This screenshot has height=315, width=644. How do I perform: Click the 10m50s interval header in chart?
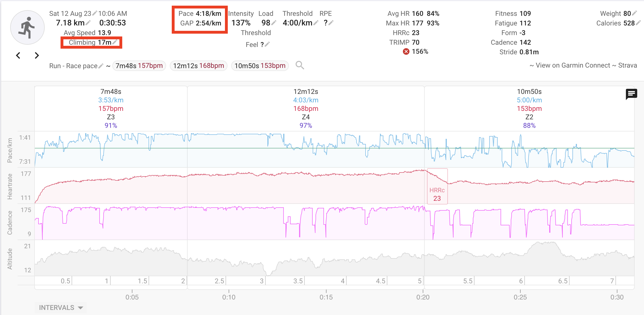point(529,92)
